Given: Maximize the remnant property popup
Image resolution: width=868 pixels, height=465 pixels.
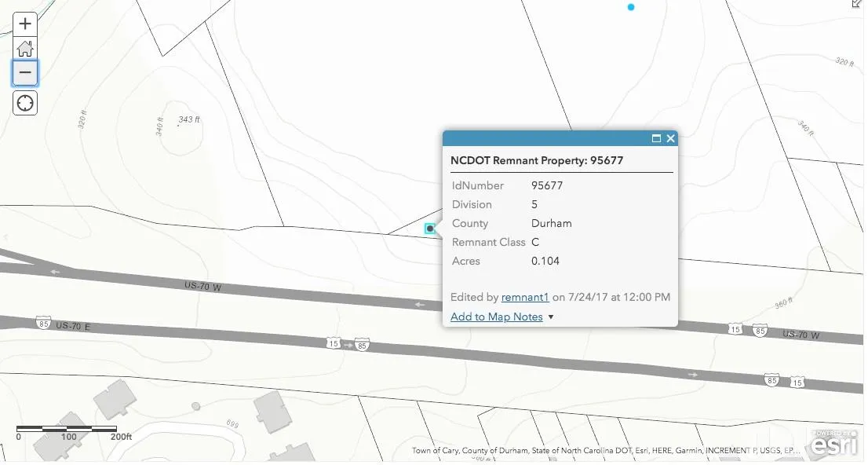Looking at the screenshot, I should click(656, 138).
